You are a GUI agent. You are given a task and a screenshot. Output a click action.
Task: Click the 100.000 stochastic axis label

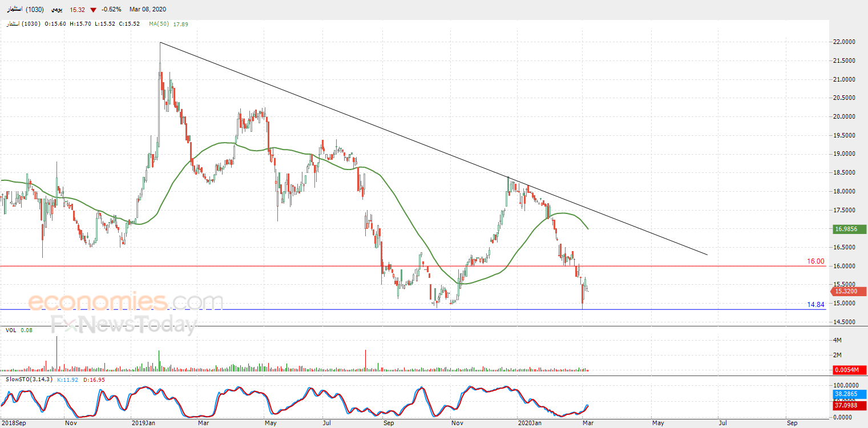click(845, 386)
